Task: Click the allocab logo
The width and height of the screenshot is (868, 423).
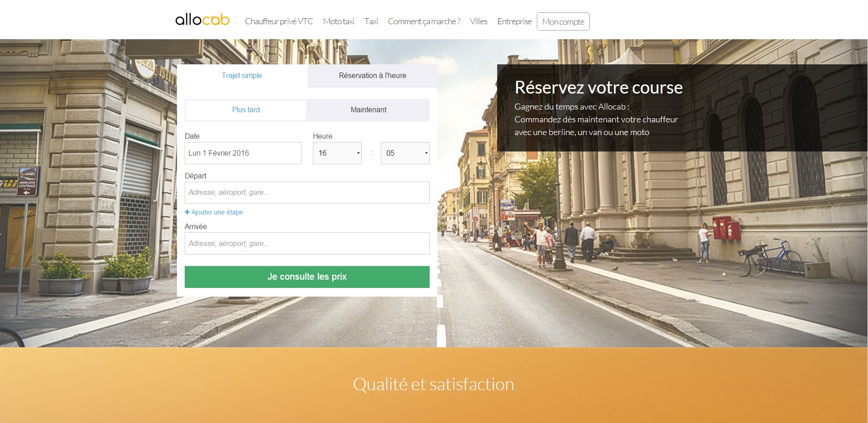Action: [x=202, y=20]
